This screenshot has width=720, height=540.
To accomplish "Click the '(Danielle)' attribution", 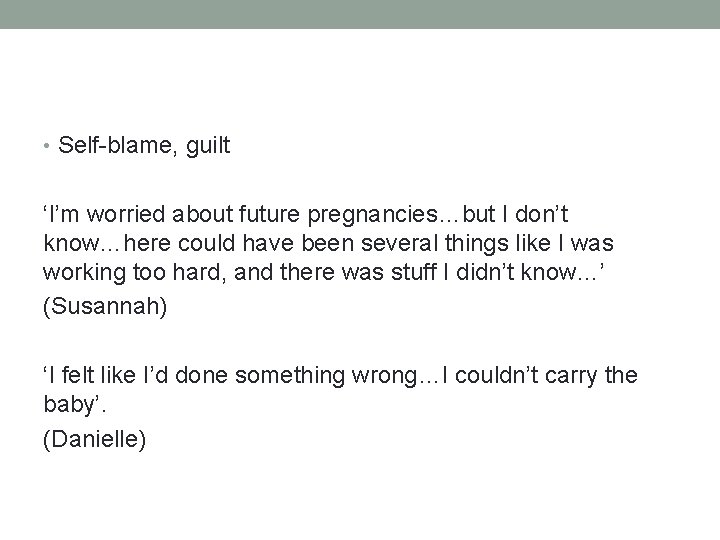I will 95,439.
